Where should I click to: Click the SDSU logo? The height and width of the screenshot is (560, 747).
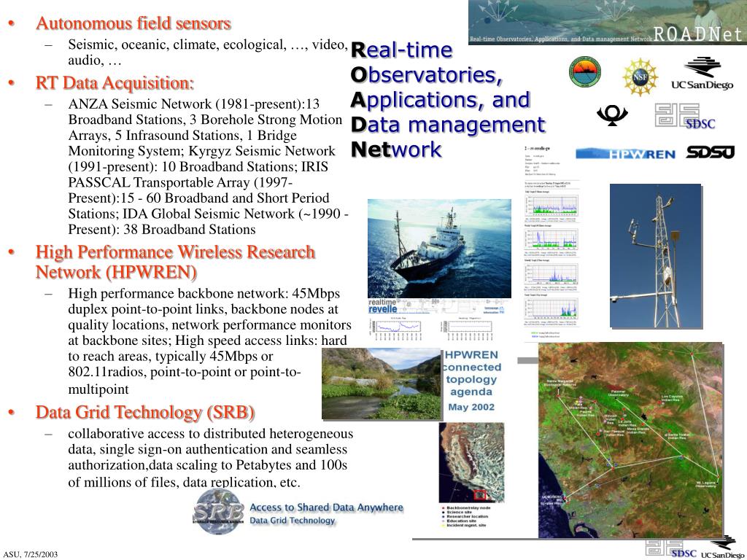point(711,152)
